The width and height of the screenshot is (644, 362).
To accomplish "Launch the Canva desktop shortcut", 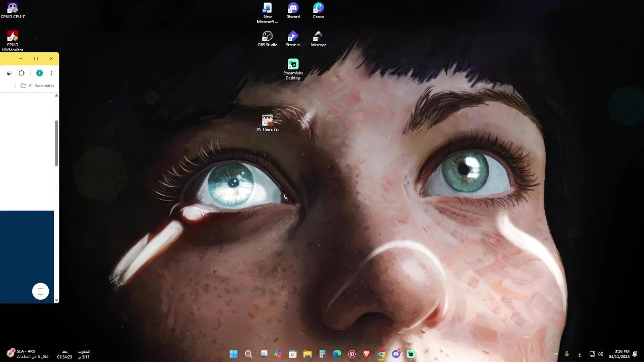I will point(318,11).
